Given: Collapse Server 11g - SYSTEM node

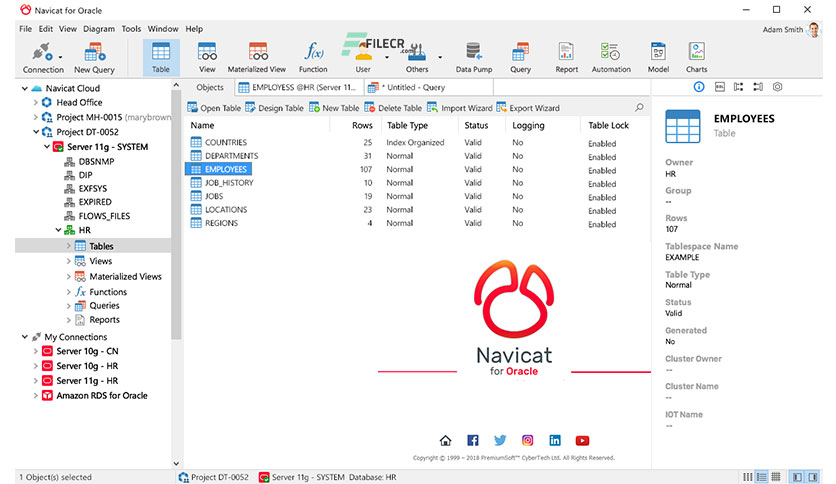Looking at the screenshot, I should coord(47,147).
